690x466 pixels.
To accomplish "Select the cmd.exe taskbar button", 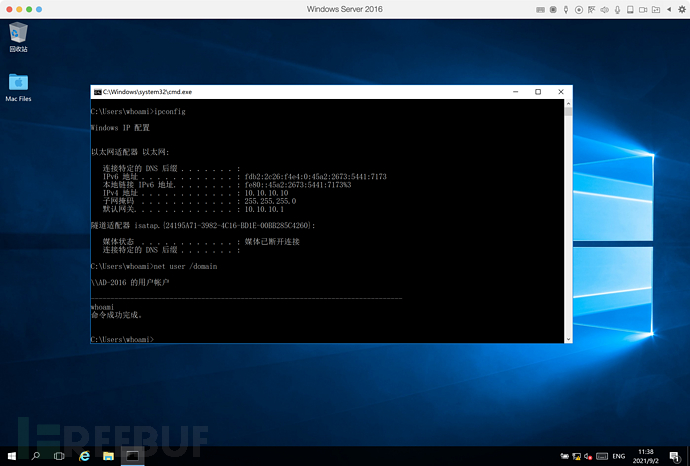I will point(131,456).
